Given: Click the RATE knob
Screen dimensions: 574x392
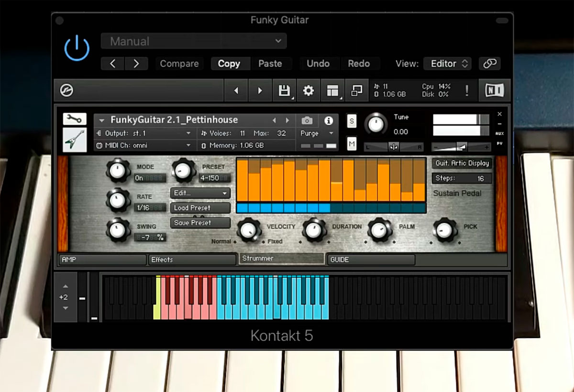Looking at the screenshot, I should pyautogui.click(x=118, y=200).
